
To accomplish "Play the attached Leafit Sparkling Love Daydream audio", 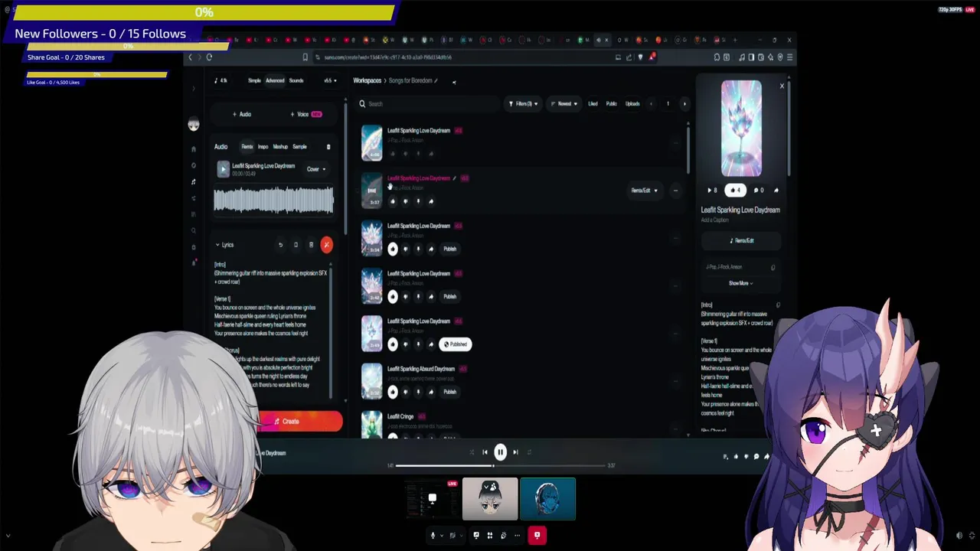I will point(223,169).
